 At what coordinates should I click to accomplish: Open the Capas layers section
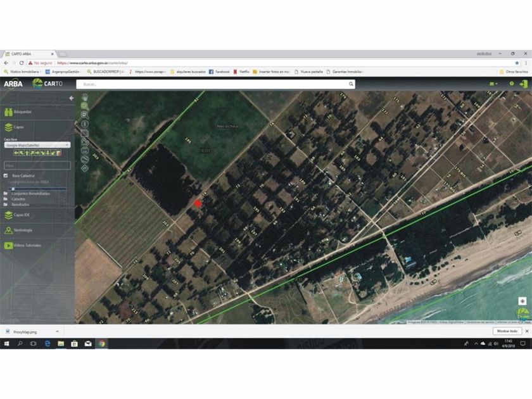(14, 127)
